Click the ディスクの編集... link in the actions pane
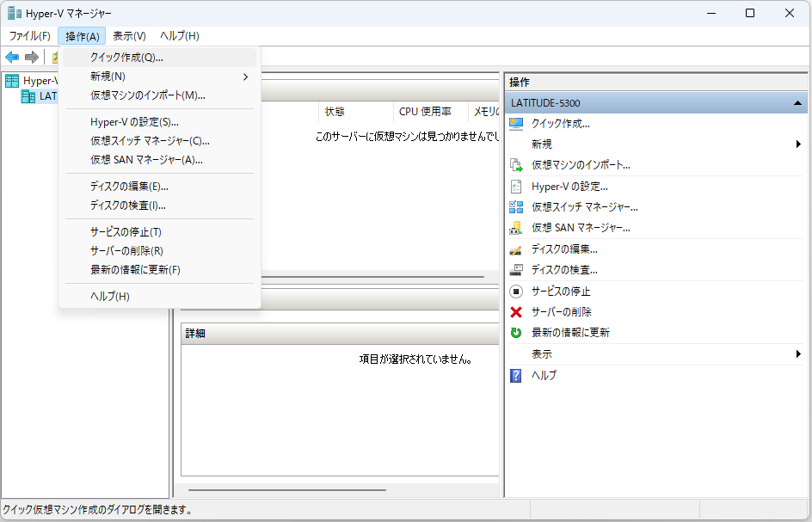This screenshot has width=812, height=522. pyautogui.click(x=564, y=249)
